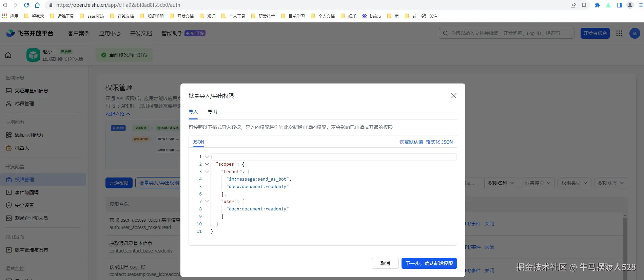
Task: Open 客户案例 in top navigation
Action: tap(79, 33)
